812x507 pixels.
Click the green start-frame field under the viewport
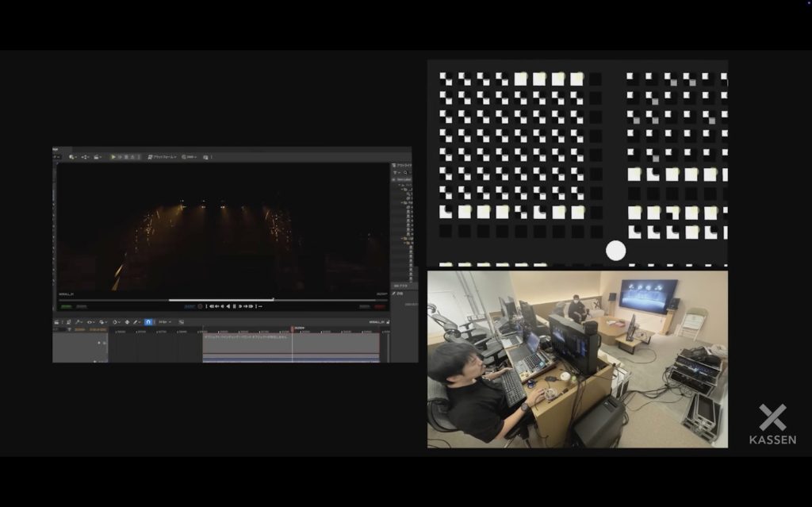67,306
